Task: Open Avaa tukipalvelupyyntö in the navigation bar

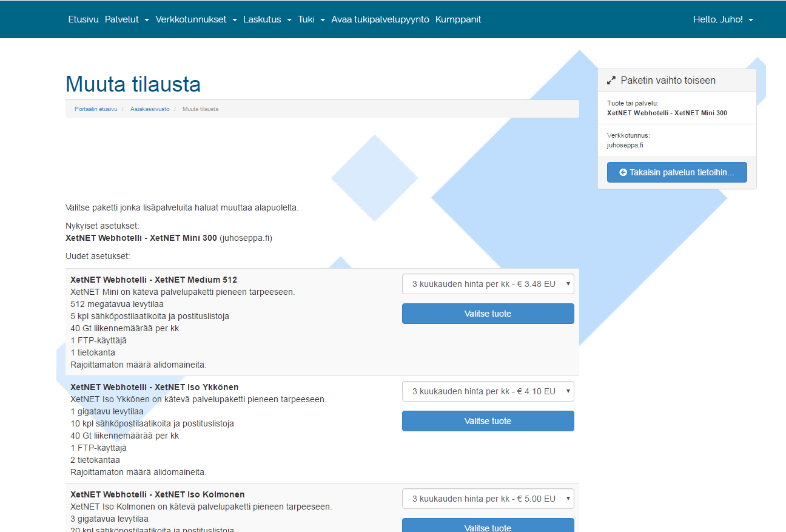Action: coord(380,19)
